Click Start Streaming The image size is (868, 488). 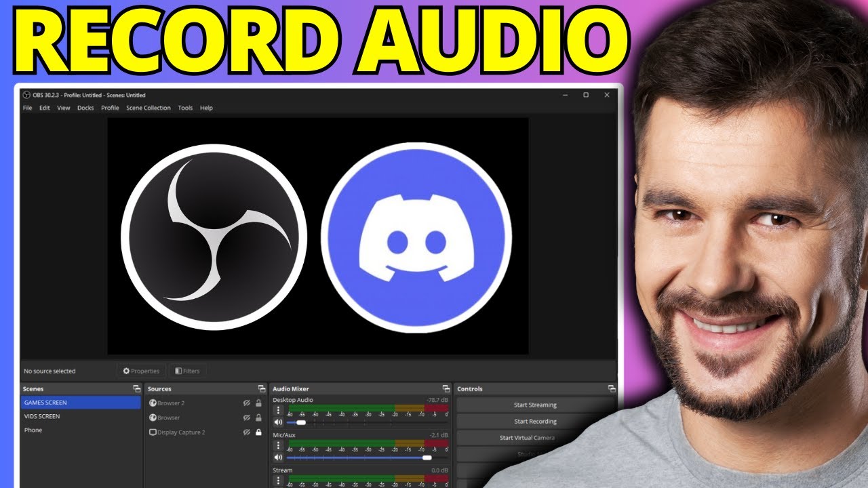pos(535,405)
